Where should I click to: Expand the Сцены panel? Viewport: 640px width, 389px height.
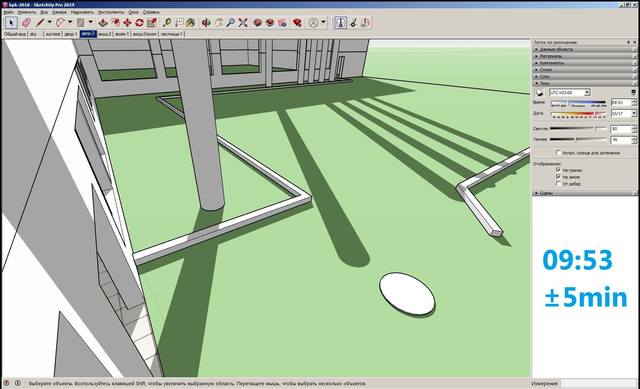pos(584,193)
